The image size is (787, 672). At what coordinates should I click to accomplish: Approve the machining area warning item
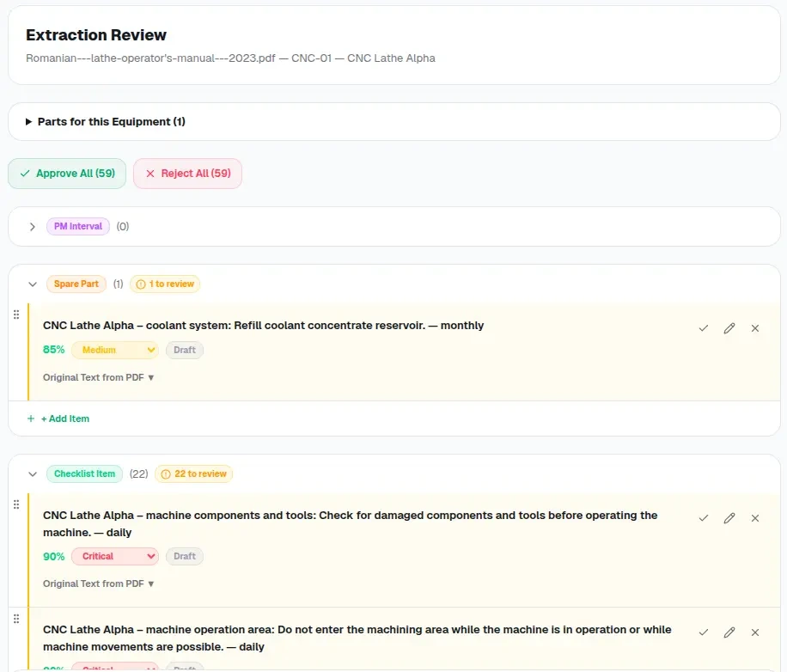click(x=703, y=632)
